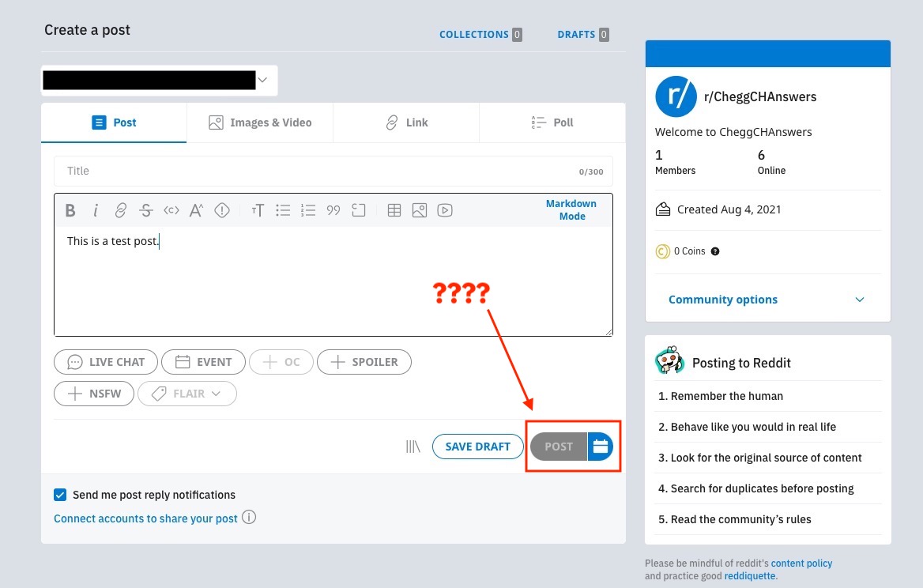Viewport: 923px width, 588px height.
Task: Add a Live Chat to post
Action: click(105, 362)
